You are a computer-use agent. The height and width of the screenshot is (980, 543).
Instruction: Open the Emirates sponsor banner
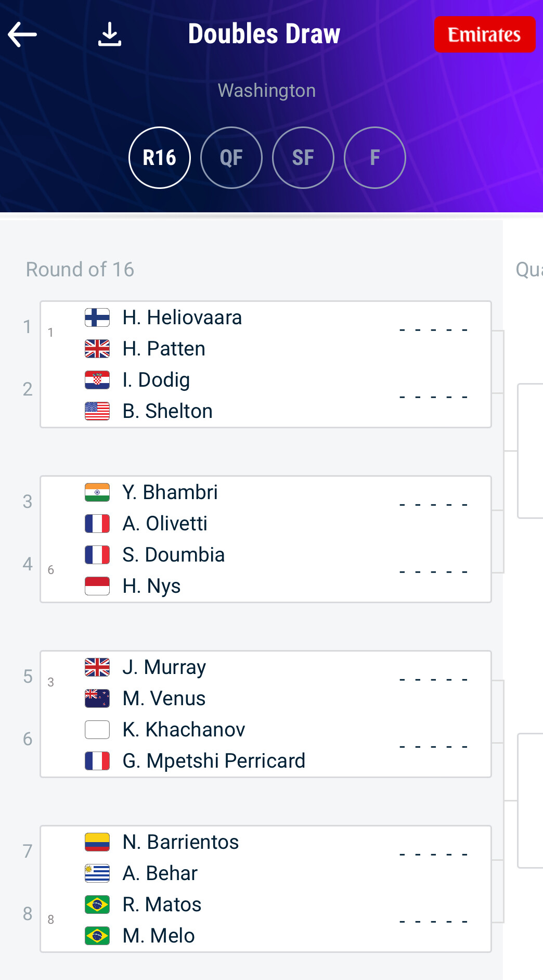coord(485,34)
